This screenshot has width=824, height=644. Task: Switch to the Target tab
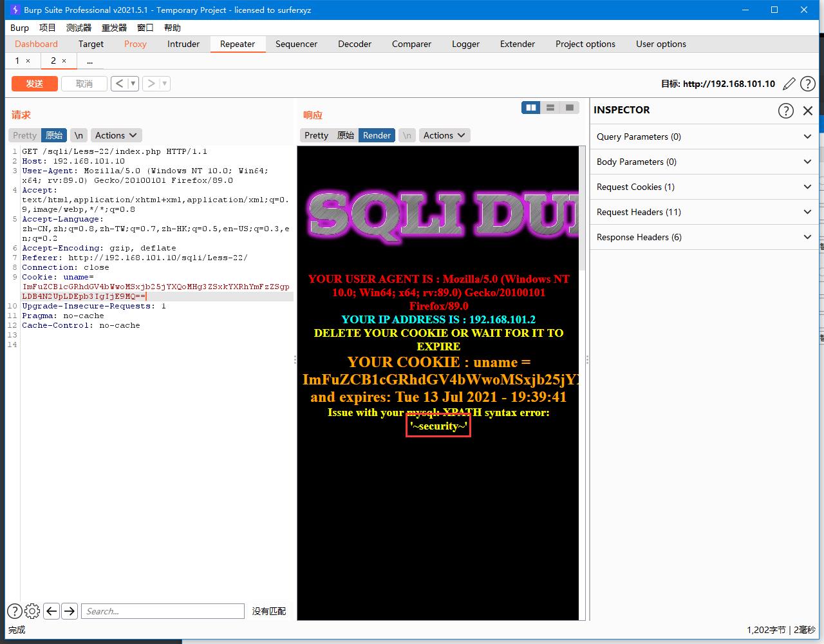(x=91, y=44)
